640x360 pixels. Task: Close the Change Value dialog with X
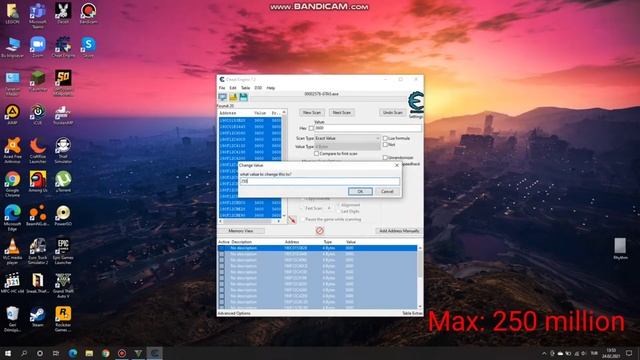tap(397, 165)
